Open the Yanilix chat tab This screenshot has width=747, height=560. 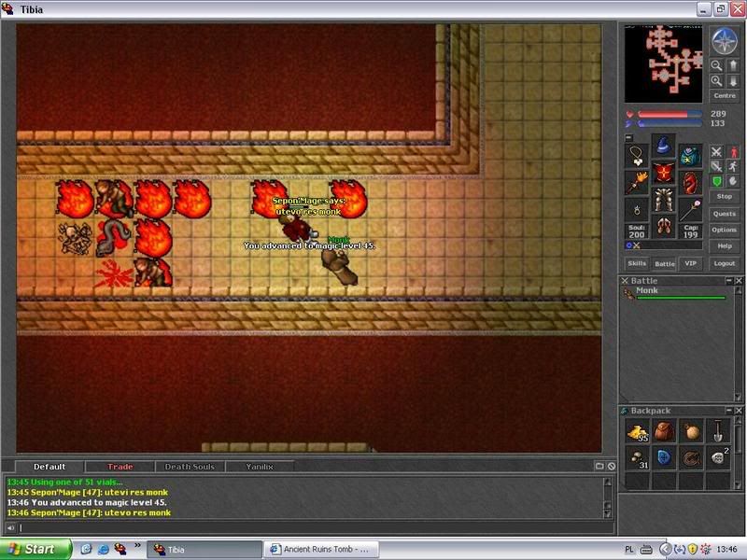[260, 467]
